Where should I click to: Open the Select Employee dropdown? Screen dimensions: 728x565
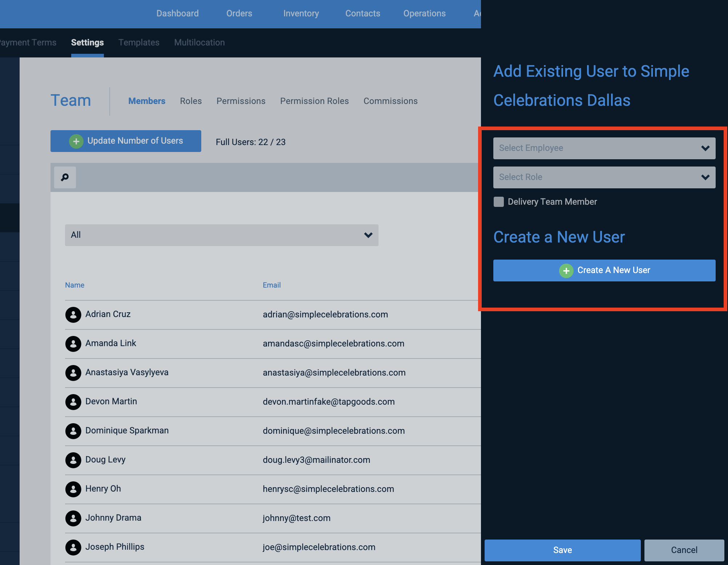pyautogui.click(x=604, y=148)
